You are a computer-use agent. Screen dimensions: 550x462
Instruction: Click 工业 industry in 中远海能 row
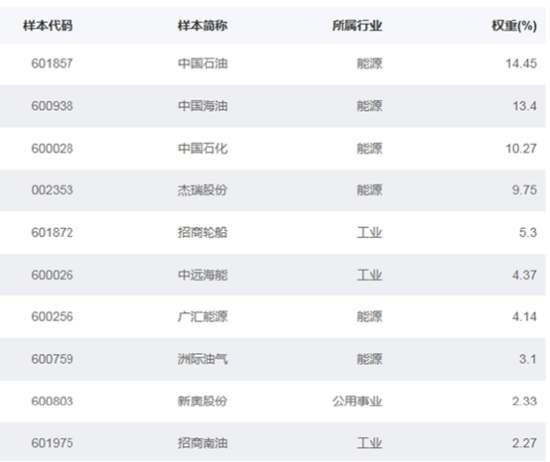click(369, 275)
